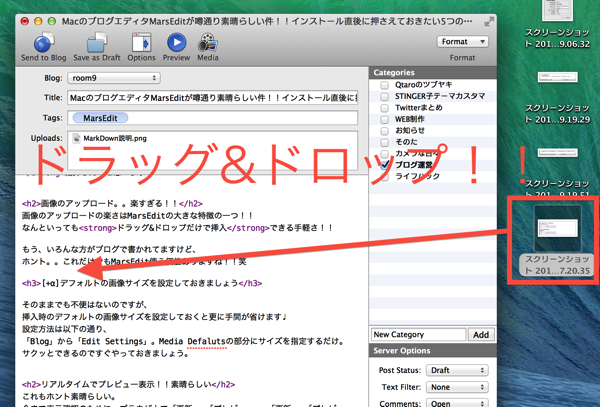Check the お知らせ category
This screenshot has height=407, width=600.
(385, 131)
